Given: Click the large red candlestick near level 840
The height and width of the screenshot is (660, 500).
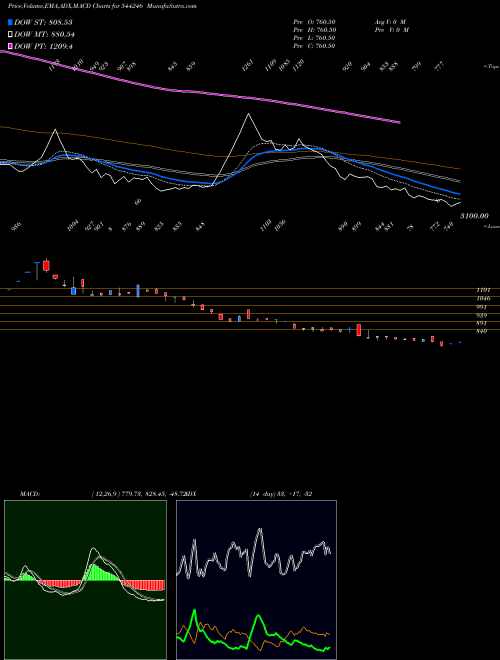Looking at the screenshot, I should 359,330.
